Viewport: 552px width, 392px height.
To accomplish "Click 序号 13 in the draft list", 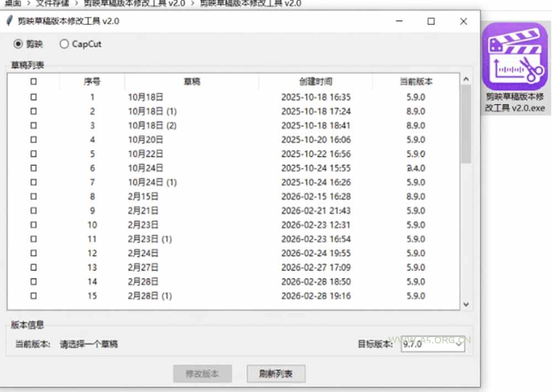I will tap(92, 267).
